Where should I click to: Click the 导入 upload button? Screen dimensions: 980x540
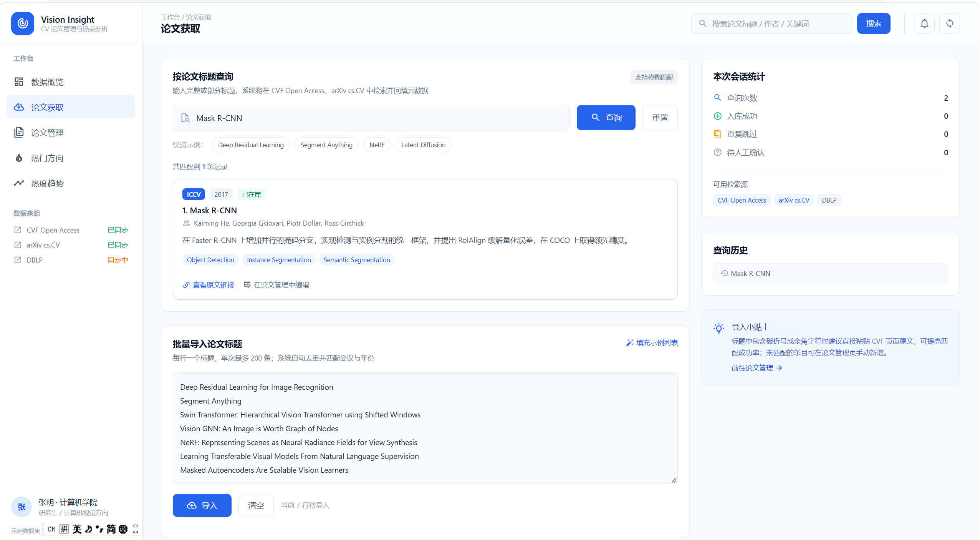coord(202,505)
